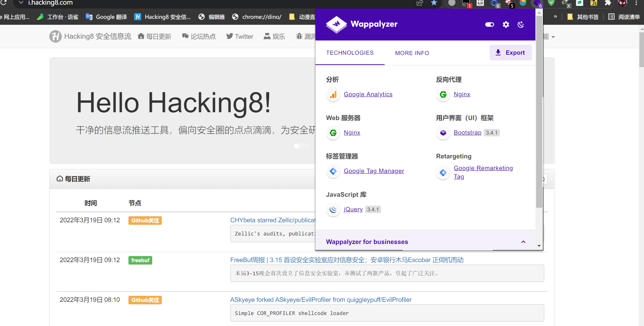Image resolution: width=644 pixels, height=326 pixels.
Task: Open 每日更新 in the site navbar
Action: point(155,36)
